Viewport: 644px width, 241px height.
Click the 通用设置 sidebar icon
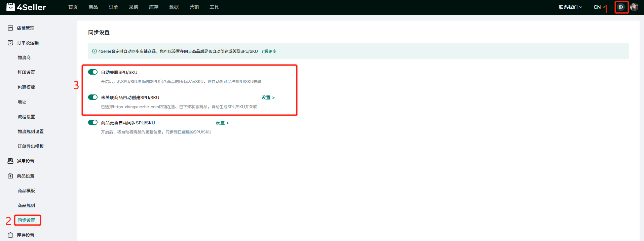coord(10,161)
